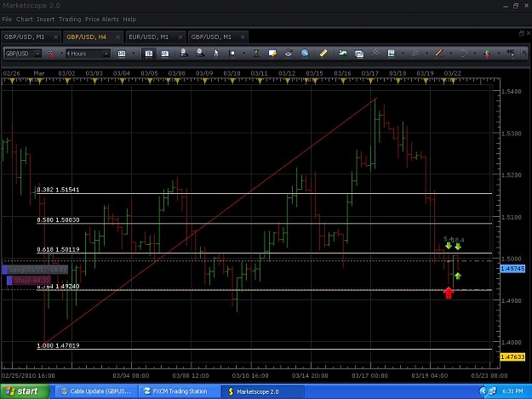Select the yellow ruler tool

tap(323, 54)
